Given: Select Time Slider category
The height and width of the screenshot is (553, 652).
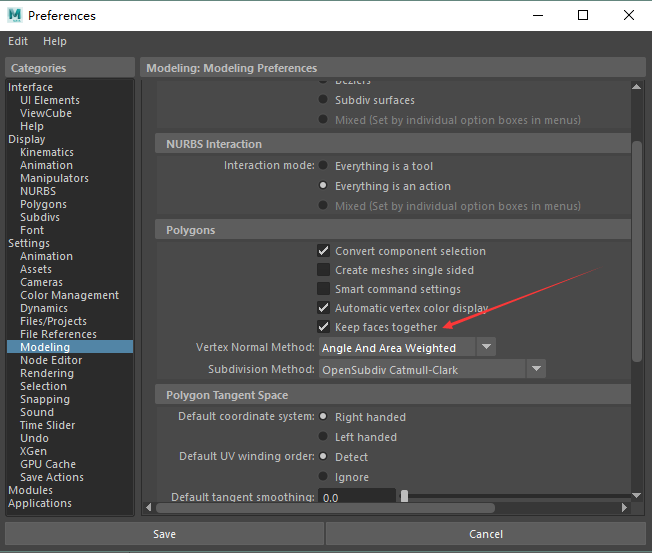Looking at the screenshot, I should click(47, 425).
